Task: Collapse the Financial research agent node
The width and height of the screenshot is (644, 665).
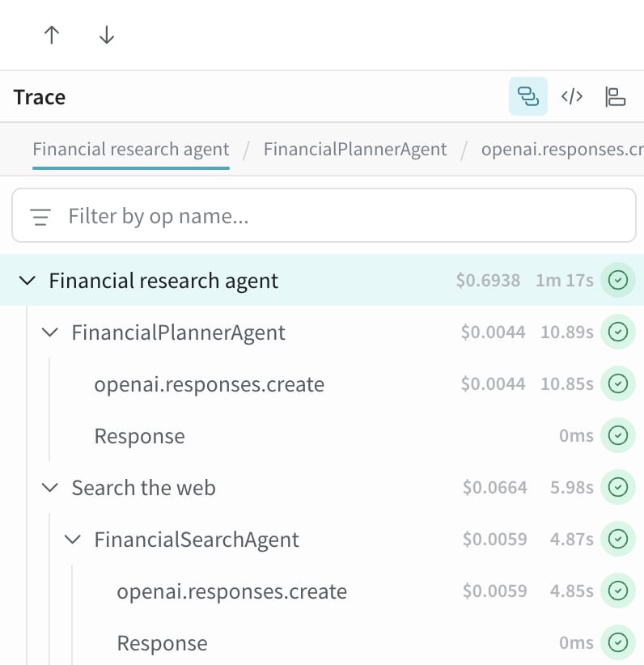Action: coord(28,281)
